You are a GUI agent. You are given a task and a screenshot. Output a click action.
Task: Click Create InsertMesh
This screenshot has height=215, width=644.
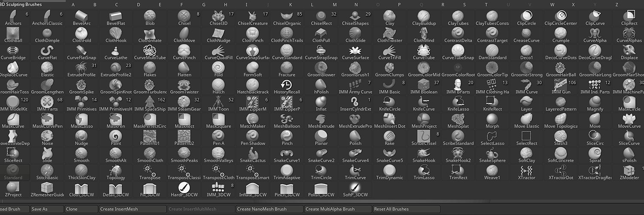click(x=132, y=209)
